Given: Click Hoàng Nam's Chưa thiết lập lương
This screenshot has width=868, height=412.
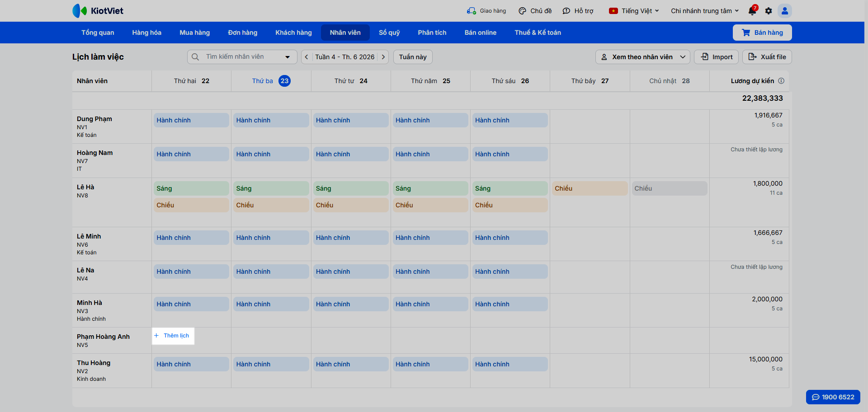Looking at the screenshot, I should [756, 150].
